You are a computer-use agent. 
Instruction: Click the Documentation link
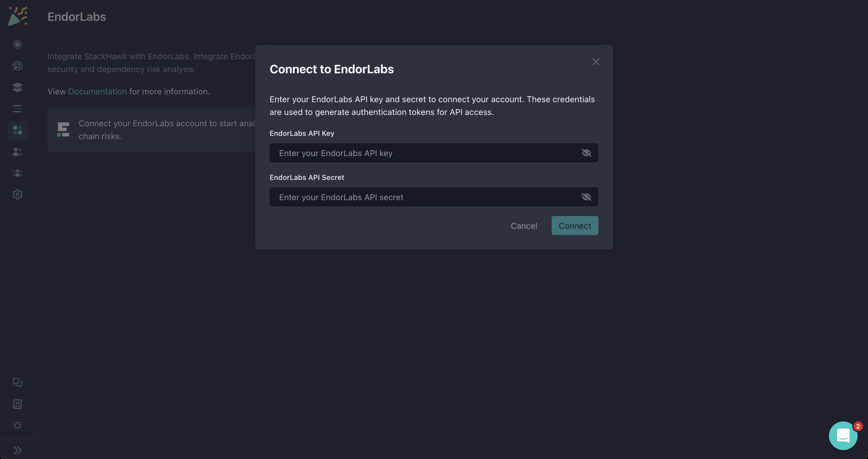[97, 91]
